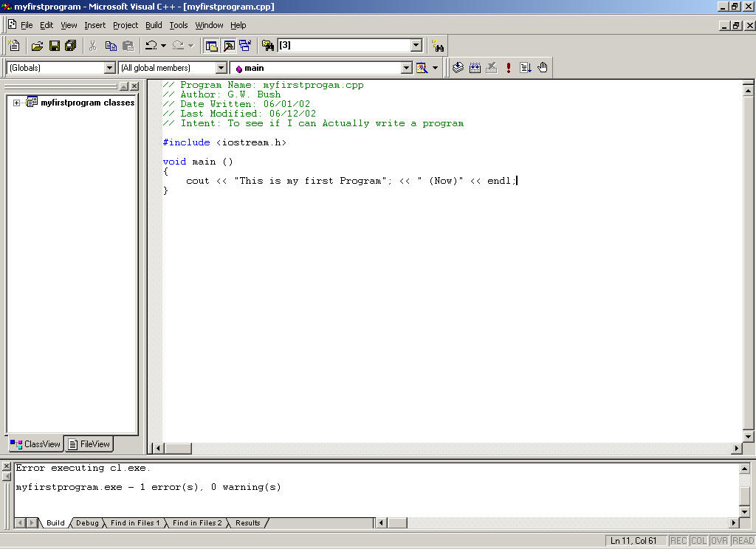Click the Open file folder icon
The width and height of the screenshot is (756, 549).
(37, 46)
